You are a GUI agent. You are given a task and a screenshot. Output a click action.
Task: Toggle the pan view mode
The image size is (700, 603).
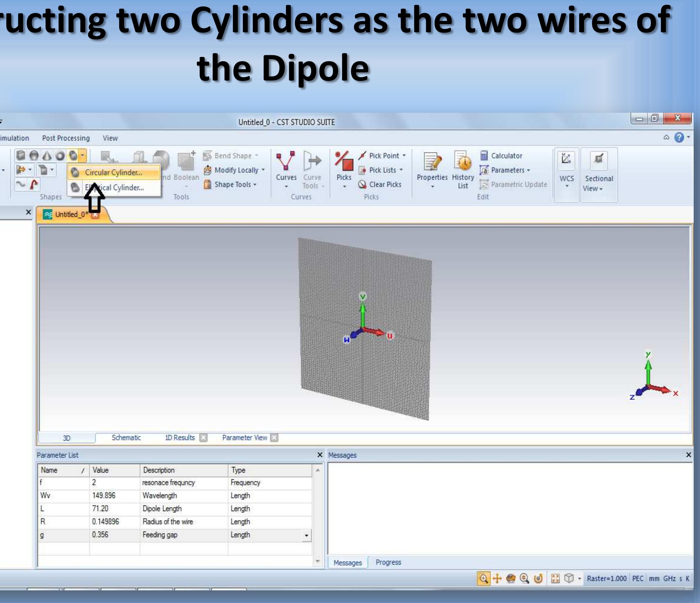[x=497, y=577]
